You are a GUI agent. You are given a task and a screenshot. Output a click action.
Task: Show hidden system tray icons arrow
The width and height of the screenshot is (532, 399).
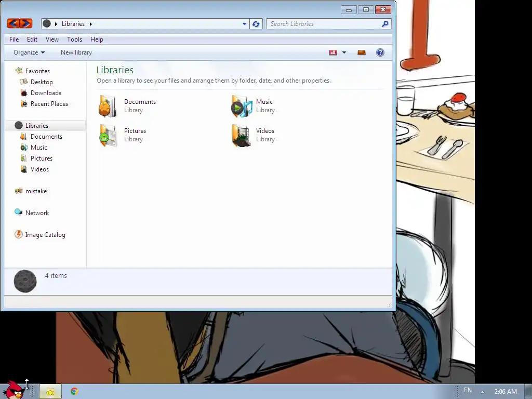point(482,392)
